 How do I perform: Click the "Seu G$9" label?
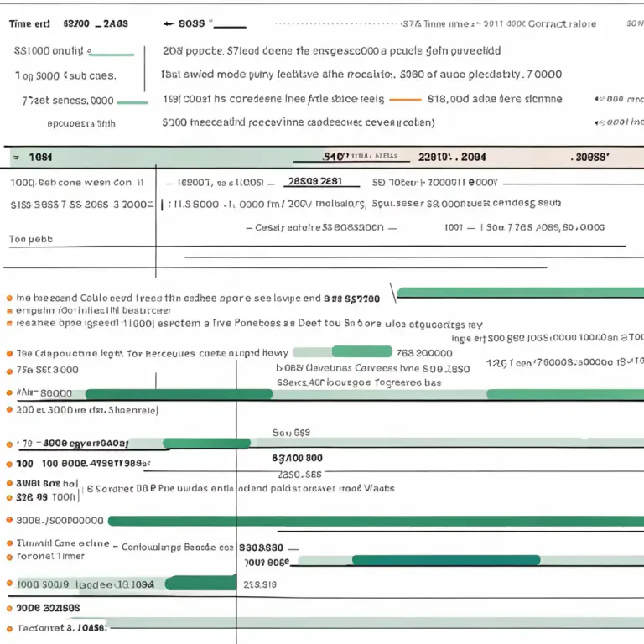(x=291, y=433)
